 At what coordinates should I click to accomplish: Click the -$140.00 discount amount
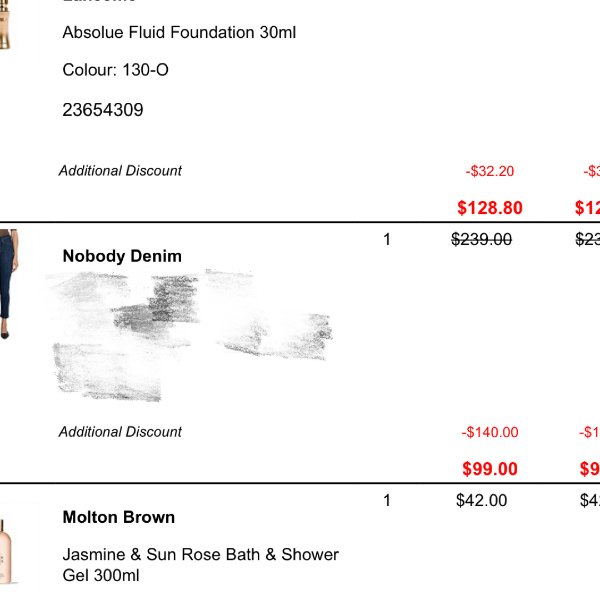pos(490,432)
